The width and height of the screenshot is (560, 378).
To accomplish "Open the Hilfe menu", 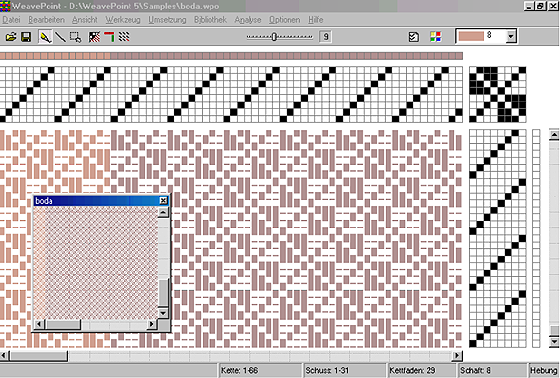I will 316,20.
